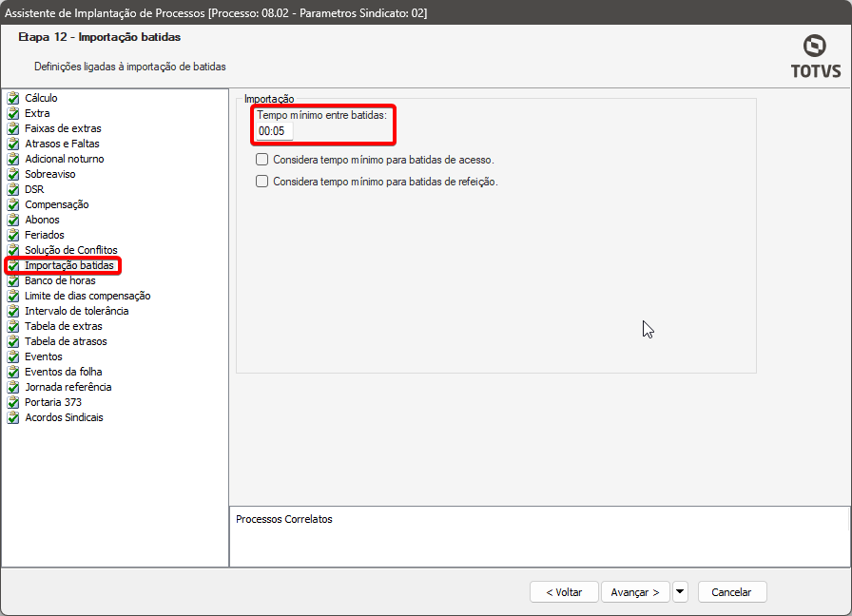Screen dimensions: 852x616
Task: Click the checkmark icon beside Banco de horas
Action: click(13, 280)
